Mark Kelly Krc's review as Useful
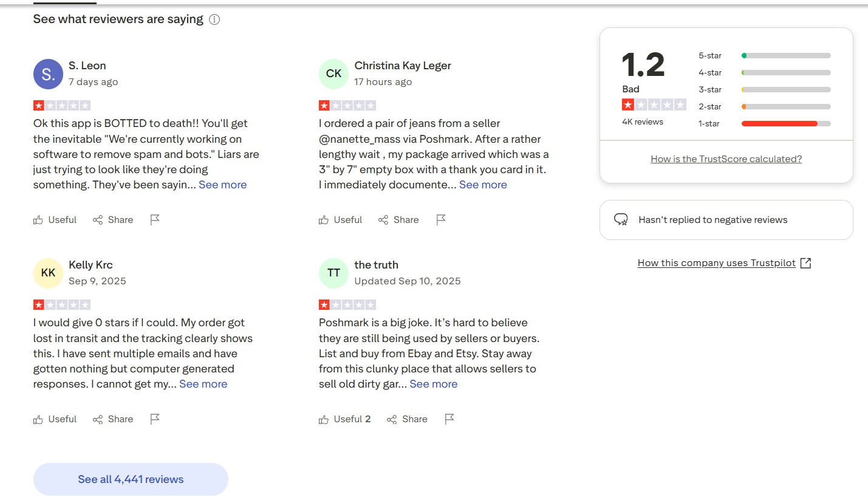The width and height of the screenshot is (868, 500). (55, 419)
